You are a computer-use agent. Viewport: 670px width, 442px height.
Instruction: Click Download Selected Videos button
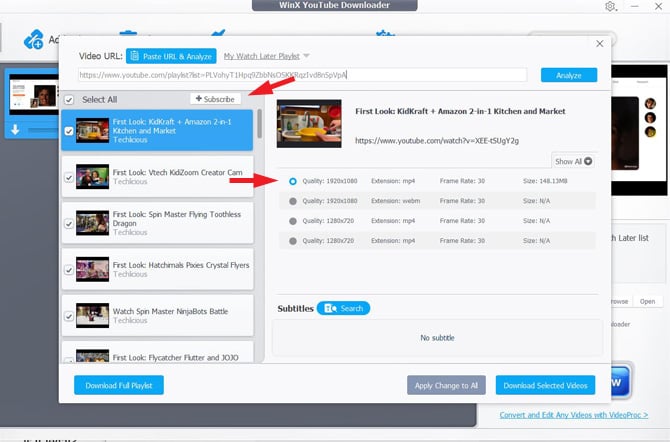545,385
